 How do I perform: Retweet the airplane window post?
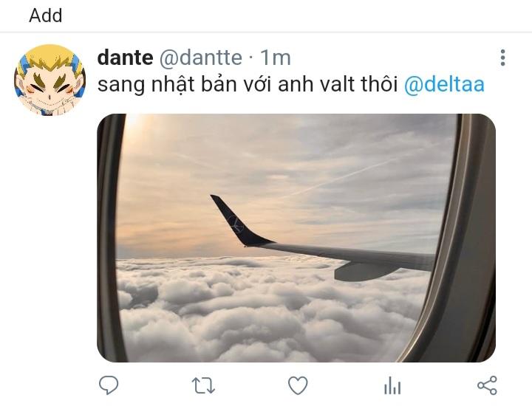[x=203, y=385]
